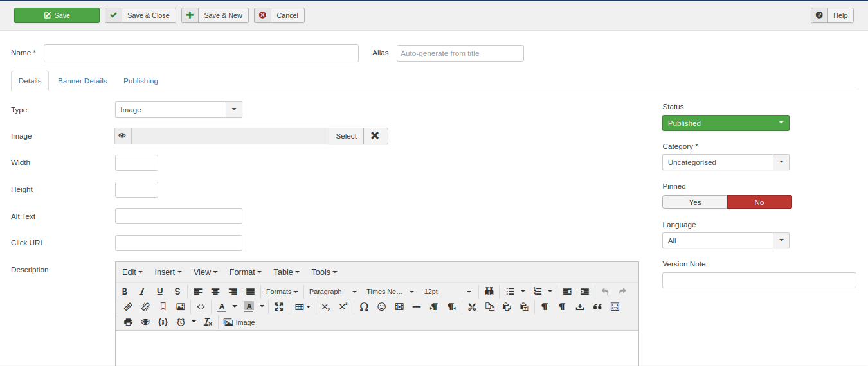Open the emoticons picker
This screenshot has width=868, height=366.
[381, 307]
